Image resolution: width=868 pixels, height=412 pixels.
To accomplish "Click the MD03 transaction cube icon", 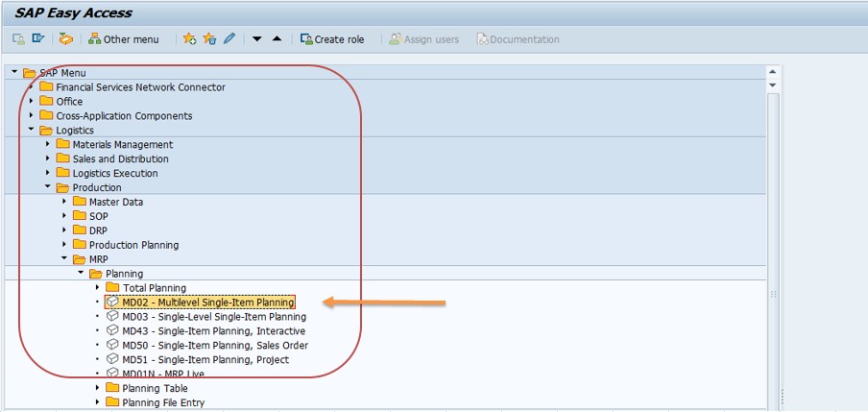I will [x=113, y=316].
